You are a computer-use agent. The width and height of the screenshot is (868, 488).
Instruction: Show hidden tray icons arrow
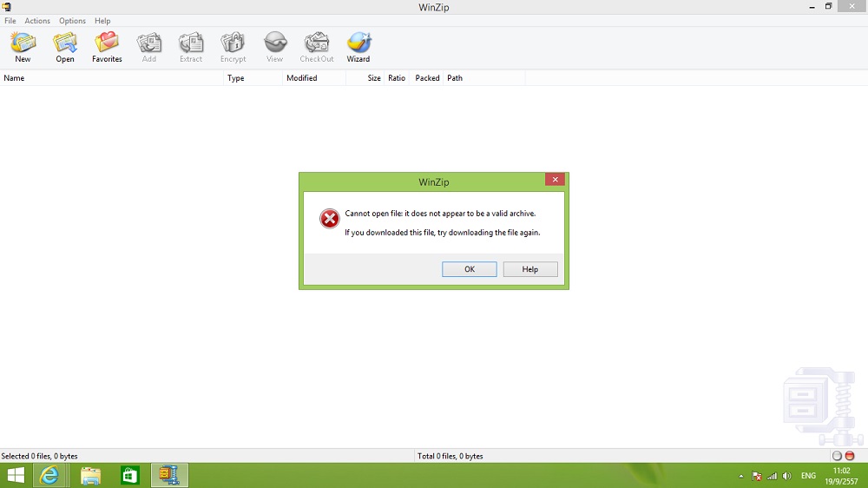coord(740,476)
